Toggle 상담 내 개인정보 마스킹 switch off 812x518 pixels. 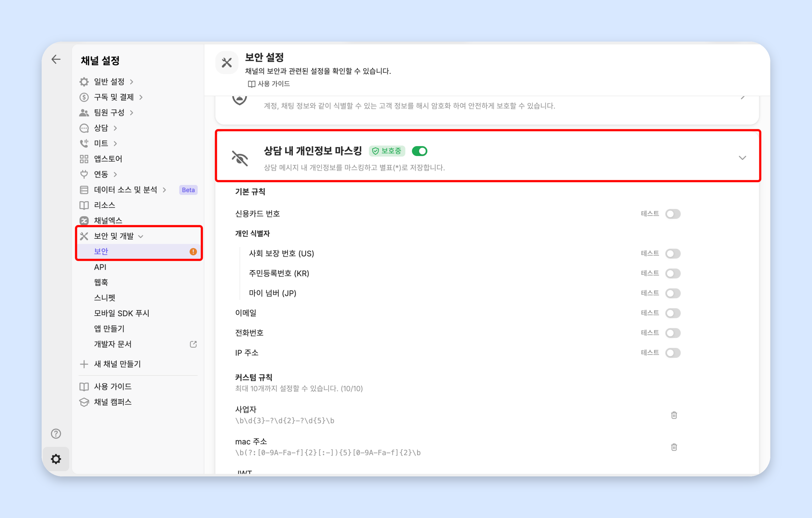[x=420, y=151]
